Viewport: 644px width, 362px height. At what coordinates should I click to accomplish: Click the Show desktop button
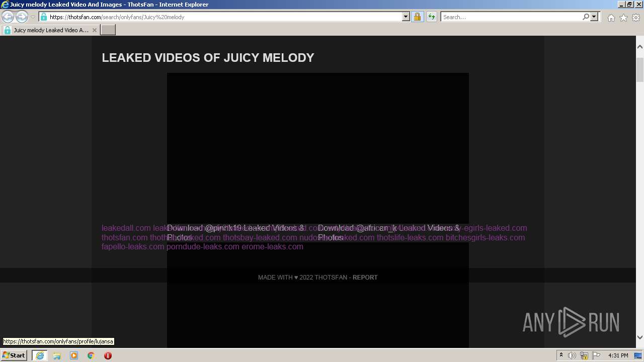pyautogui.click(x=638, y=355)
